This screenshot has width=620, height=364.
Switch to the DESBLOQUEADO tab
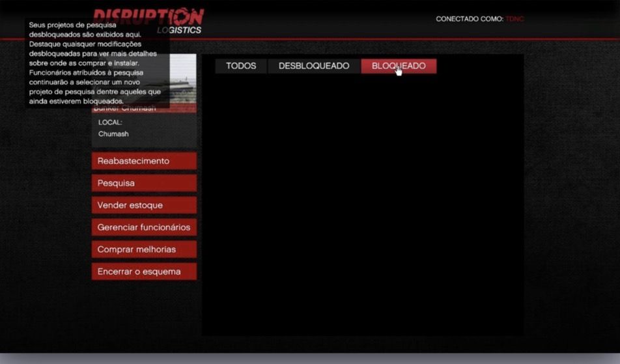314,66
